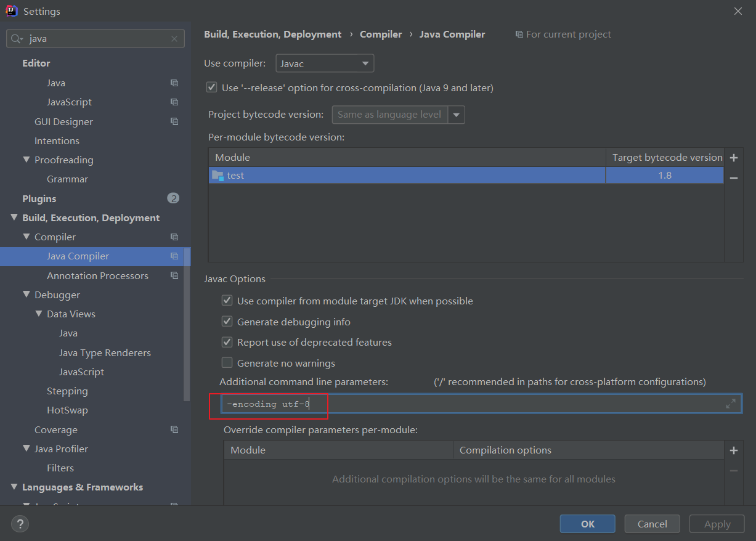Select the test module row
756x541 pixels.
click(x=466, y=175)
